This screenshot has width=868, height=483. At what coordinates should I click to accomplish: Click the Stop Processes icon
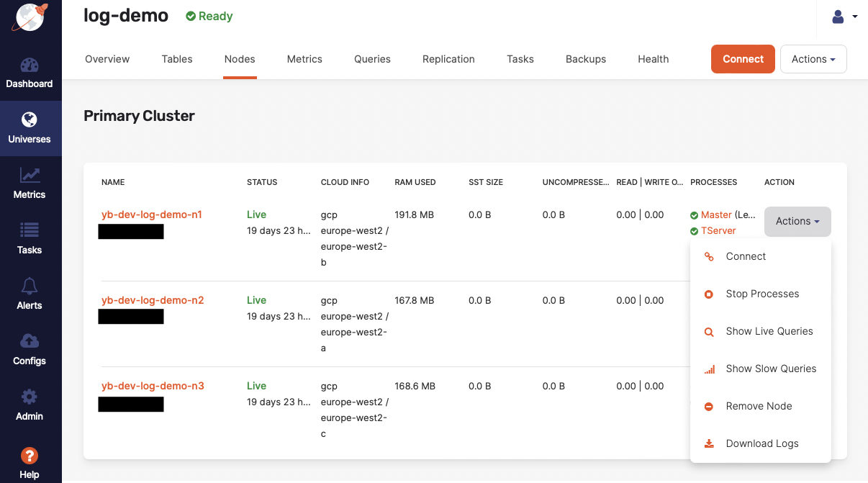[x=709, y=294]
